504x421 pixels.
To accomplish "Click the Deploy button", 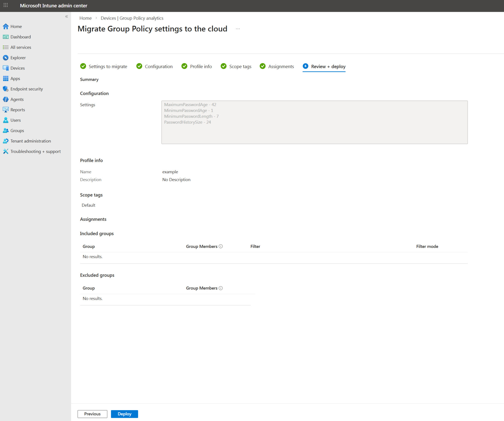I will 125,414.
